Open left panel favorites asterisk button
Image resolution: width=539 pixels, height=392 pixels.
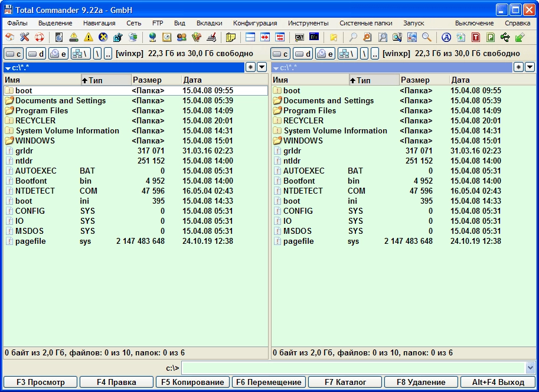pos(250,67)
